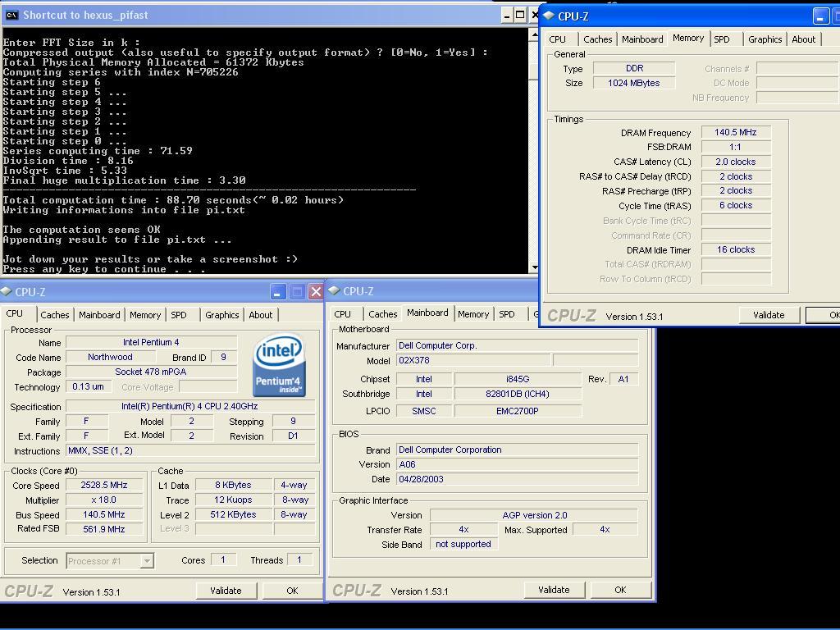Screen dimensions: 840x630
Task: Open Graphics tab in CPU window
Action: coord(221,315)
